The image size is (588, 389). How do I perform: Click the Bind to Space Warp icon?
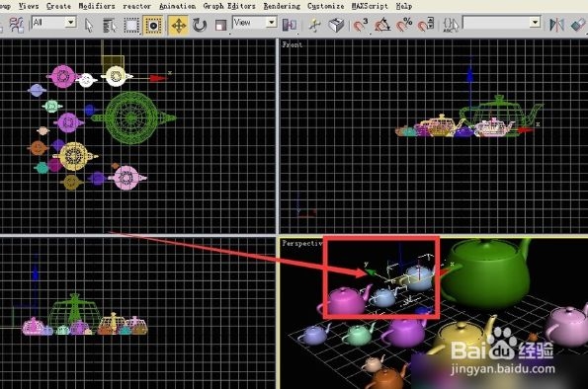click(16, 25)
